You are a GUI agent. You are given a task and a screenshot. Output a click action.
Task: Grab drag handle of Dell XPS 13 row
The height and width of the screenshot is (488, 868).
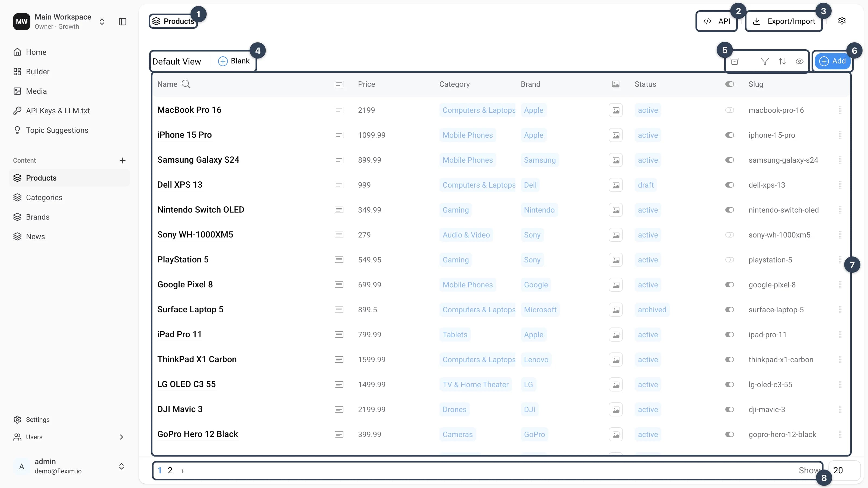click(x=840, y=185)
